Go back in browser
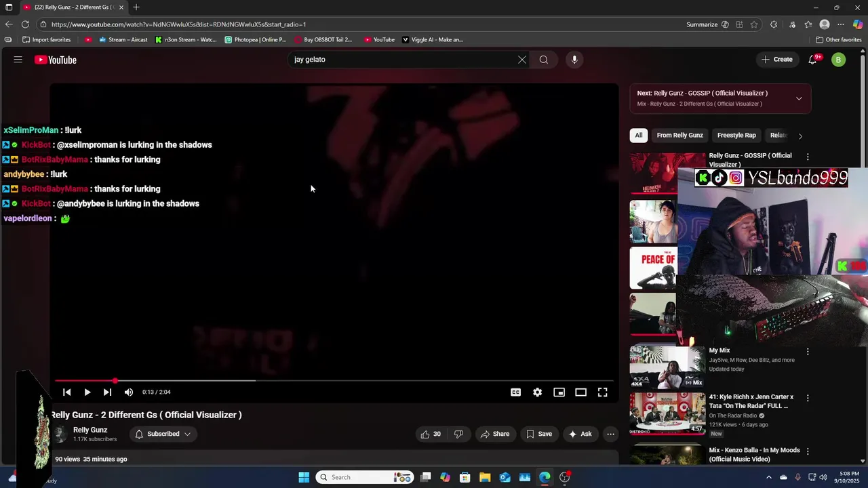 (9, 24)
